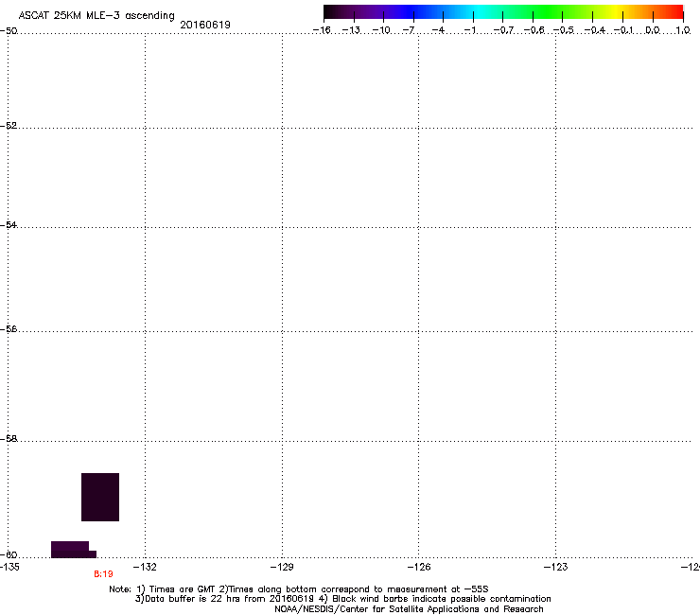Image resolution: width=700 pixels, height=615 pixels.
Task: Click colorbar tick label -7
Action: (x=409, y=30)
